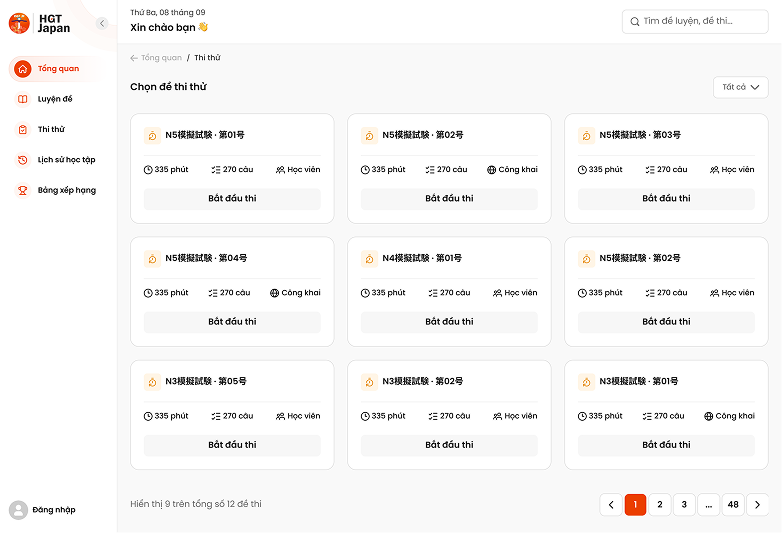Click Học viên people icon in N4 第01号 card

pos(497,293)
